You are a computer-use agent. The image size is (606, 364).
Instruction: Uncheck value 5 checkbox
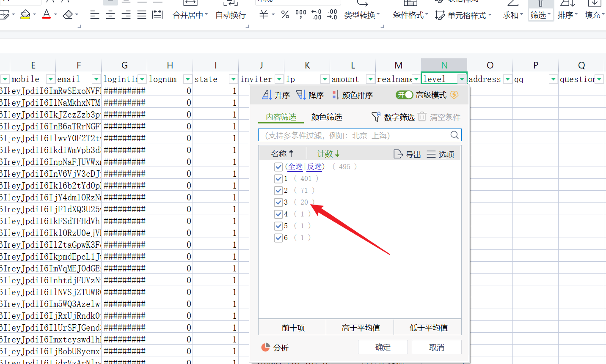[278, 226]
